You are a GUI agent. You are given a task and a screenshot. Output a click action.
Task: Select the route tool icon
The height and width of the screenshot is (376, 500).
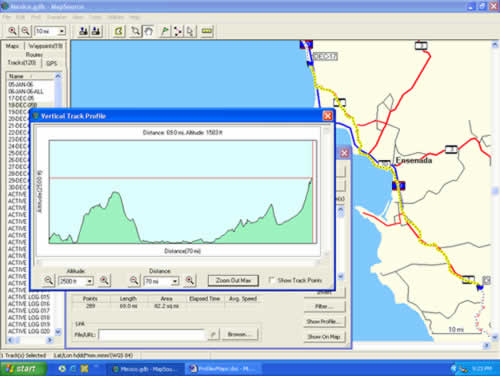pos(177,31)
